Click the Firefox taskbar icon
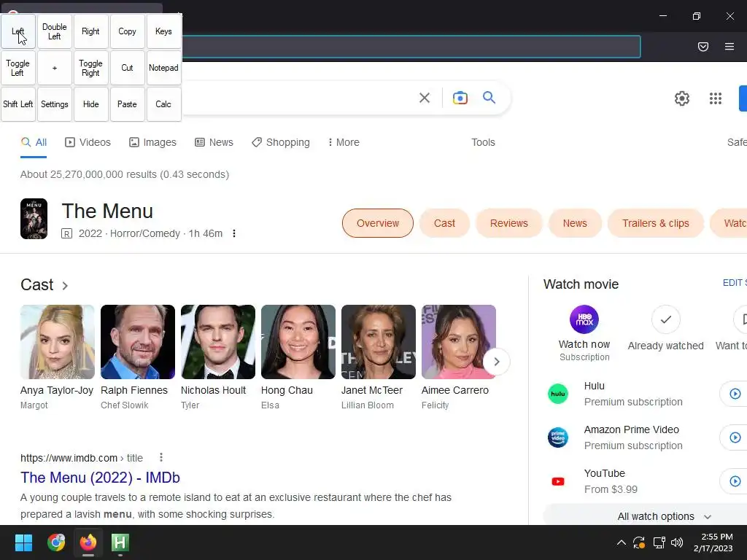 tap(88, 542)
